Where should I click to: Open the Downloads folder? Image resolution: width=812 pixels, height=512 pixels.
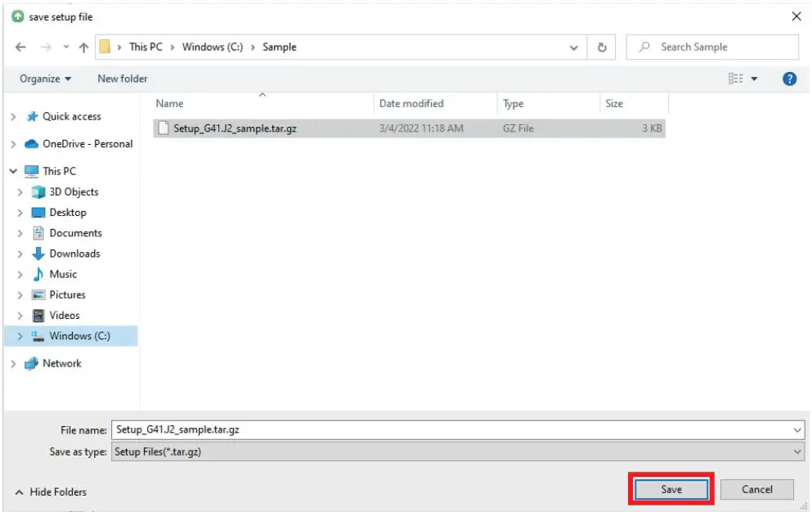point(74,254)
